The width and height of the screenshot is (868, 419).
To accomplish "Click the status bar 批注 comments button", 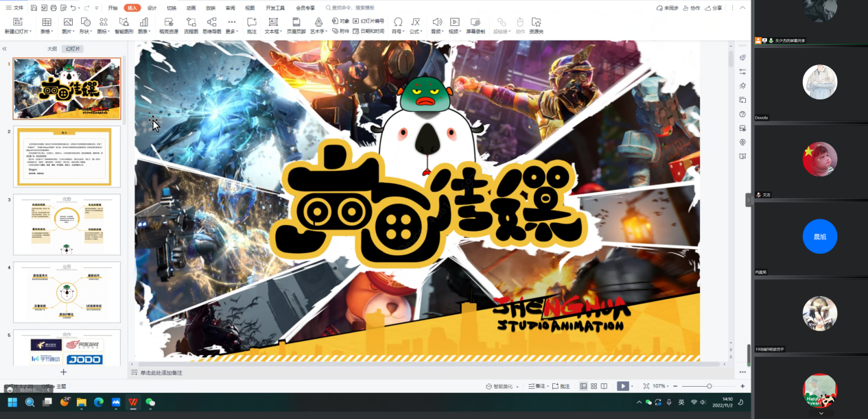I will (561, 386).
